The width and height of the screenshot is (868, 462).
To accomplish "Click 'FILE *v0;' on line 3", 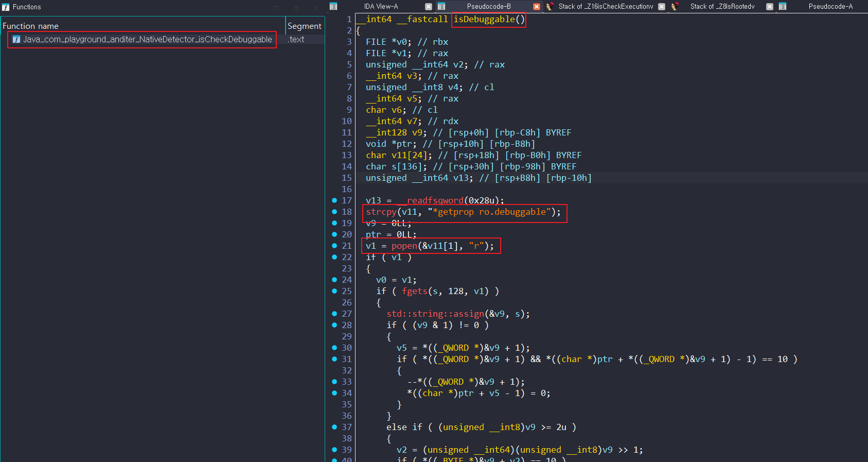I will pos(389,42).
